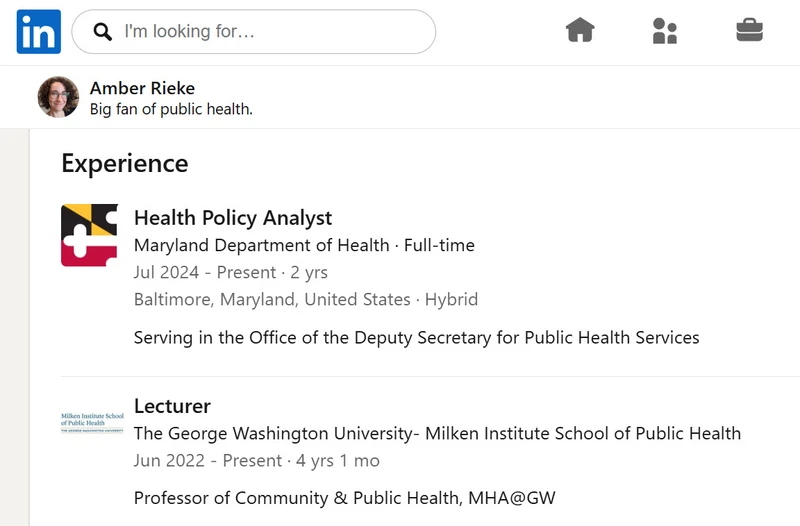Click the "Big fan of public health" headline
Viewport: 800px width, 526px height.
[171, 109]
